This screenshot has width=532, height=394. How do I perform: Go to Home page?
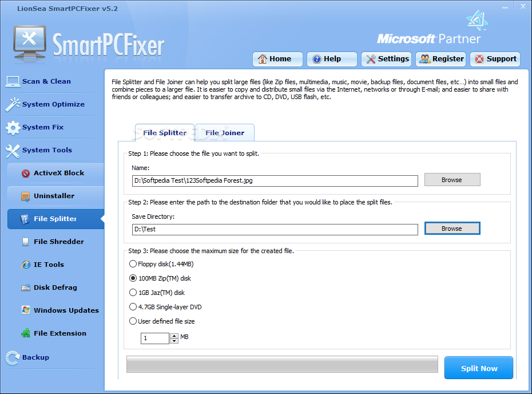click(277, 59)
